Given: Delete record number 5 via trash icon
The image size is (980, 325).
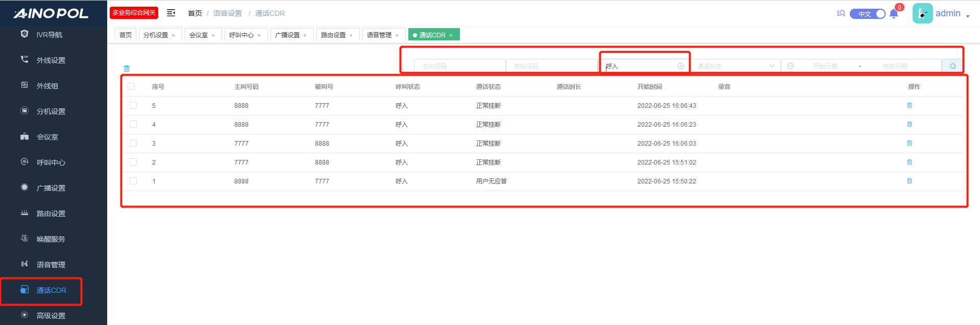Looking at the screenshot, I should (909, 105).
